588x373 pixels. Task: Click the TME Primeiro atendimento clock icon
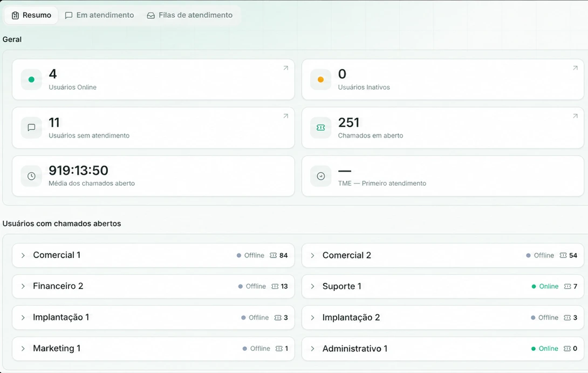click(320, 176)
